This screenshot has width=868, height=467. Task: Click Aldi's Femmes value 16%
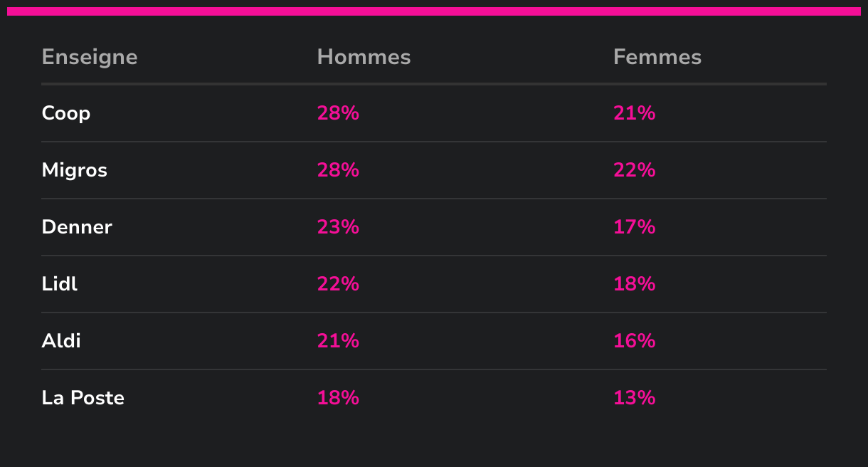(634, 341)
